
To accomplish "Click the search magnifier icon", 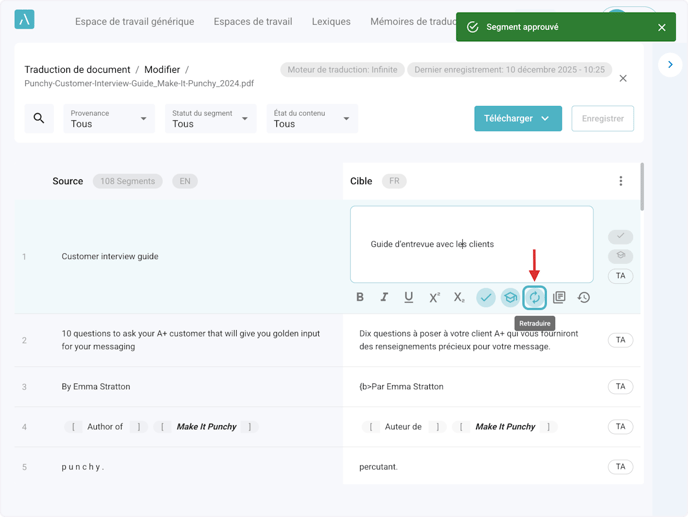I will [39, 119].
